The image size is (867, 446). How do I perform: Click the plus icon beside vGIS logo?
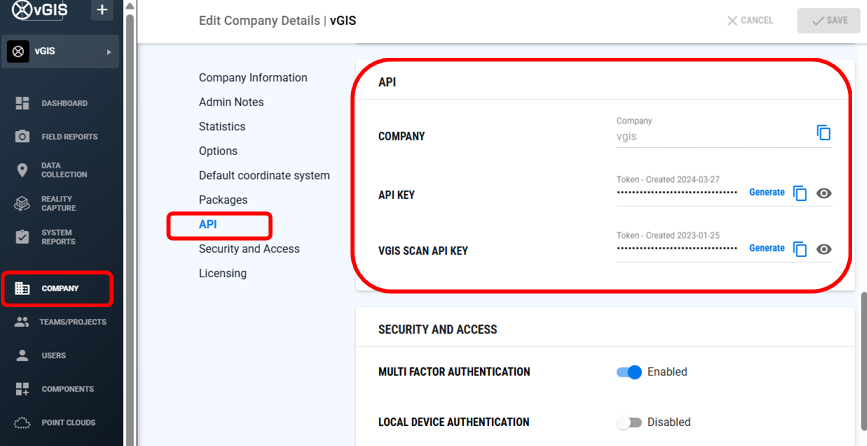click(101, 11)
